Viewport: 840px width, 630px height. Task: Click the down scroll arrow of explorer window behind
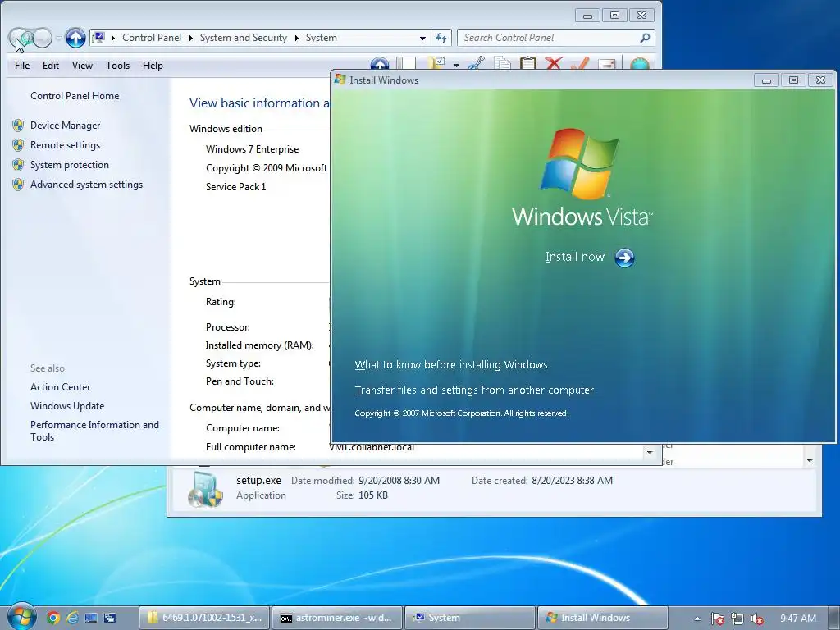pyautogui.click(x=810, y=461)
